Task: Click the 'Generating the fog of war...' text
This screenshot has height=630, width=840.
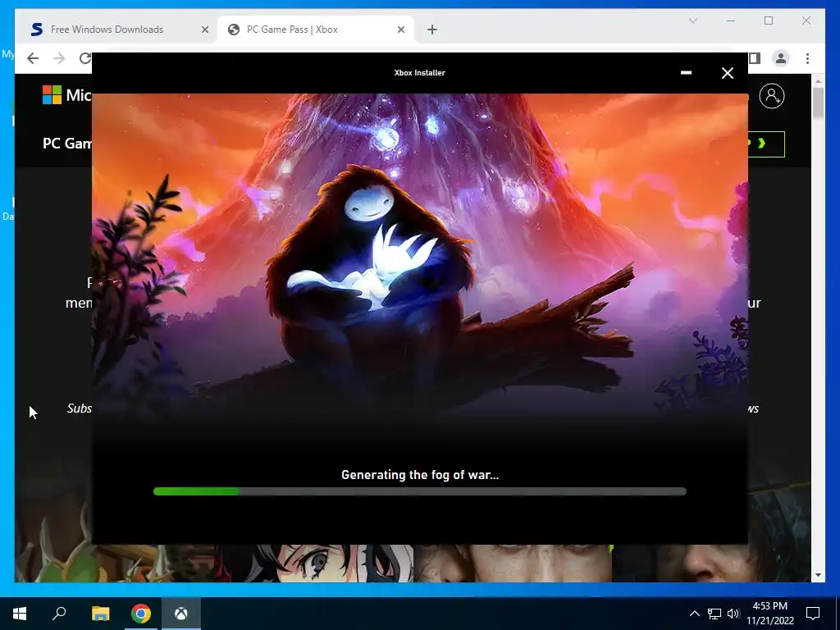Action: coord(419,475)
